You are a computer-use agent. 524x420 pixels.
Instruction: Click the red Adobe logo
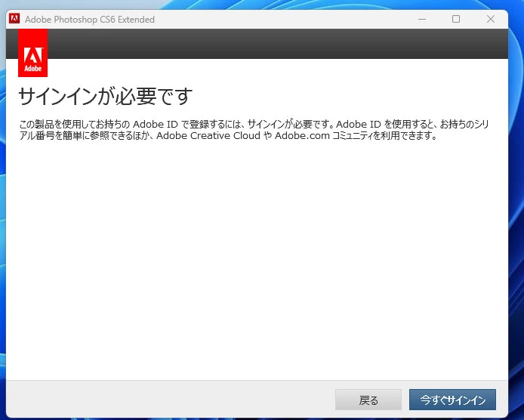(x=32, y=53)
